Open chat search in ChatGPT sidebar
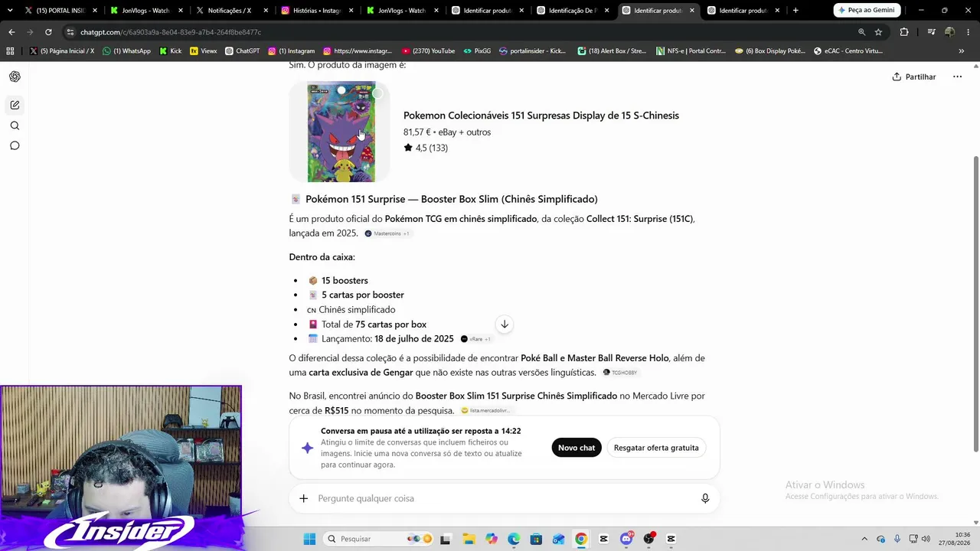The image size is (980, 551). pos(15,126)
